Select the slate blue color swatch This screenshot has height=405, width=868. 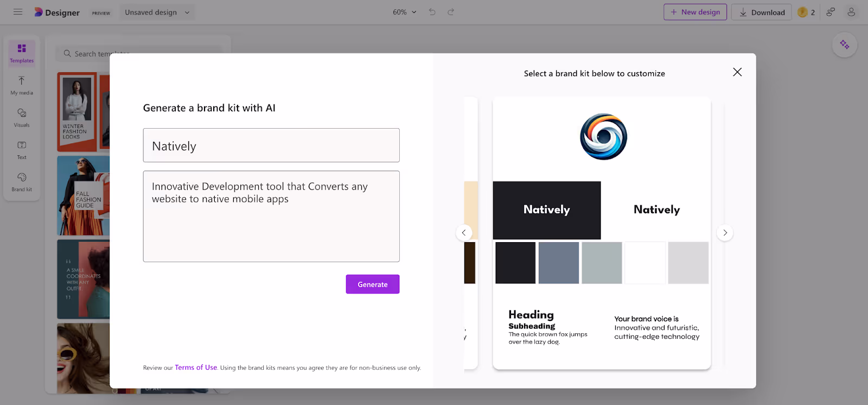pos(559,263)
